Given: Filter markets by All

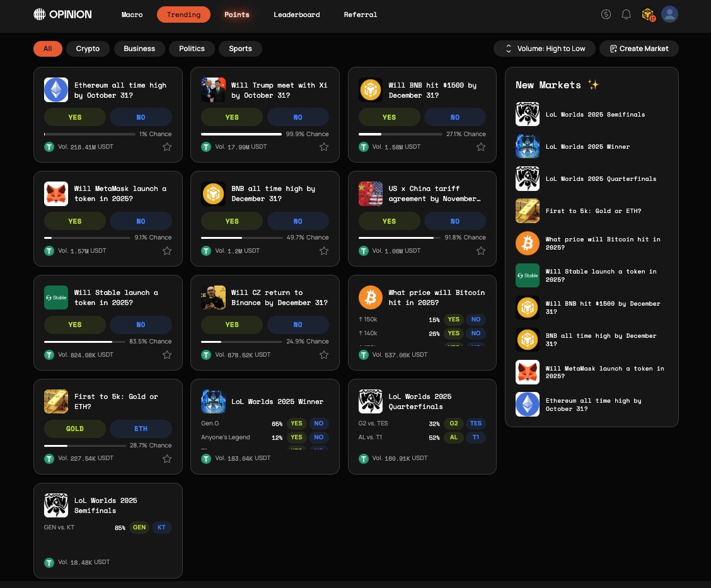Looking at the screenshot, I should tap(48, 49).
